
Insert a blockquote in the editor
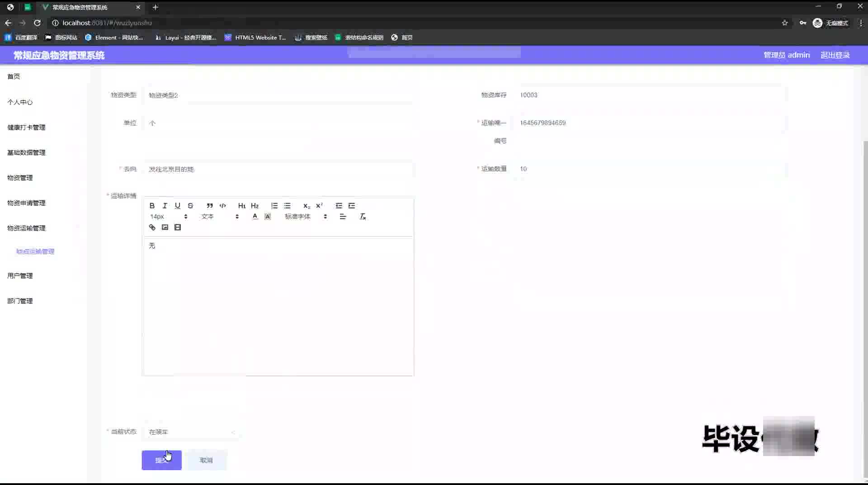pos(210,205)
